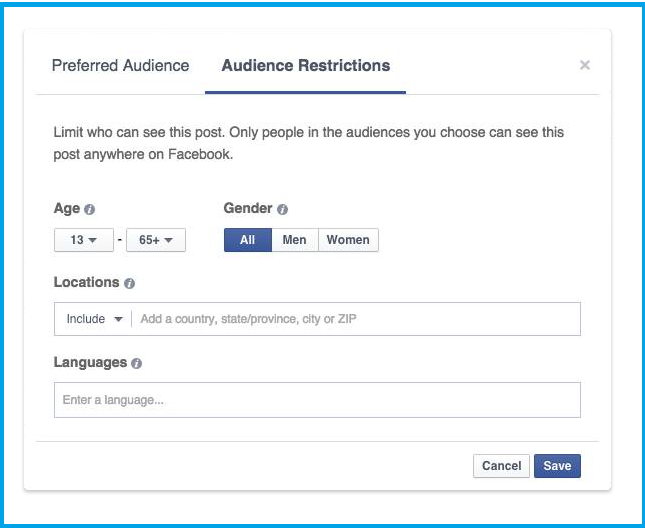Click the Languages field label
The height and width of the screenshot is (528, 645).
pyautogui.click(x=90, y=363)
